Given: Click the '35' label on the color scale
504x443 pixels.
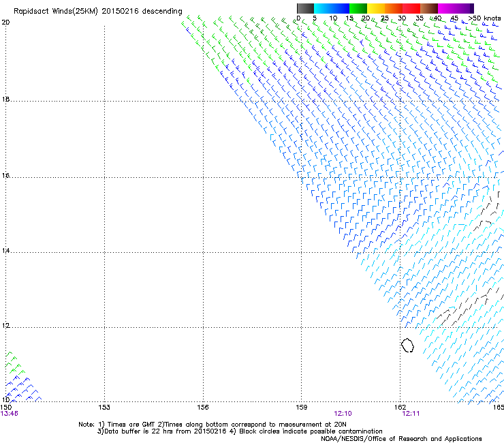Looking at the screenshot, I should point(420,18).
